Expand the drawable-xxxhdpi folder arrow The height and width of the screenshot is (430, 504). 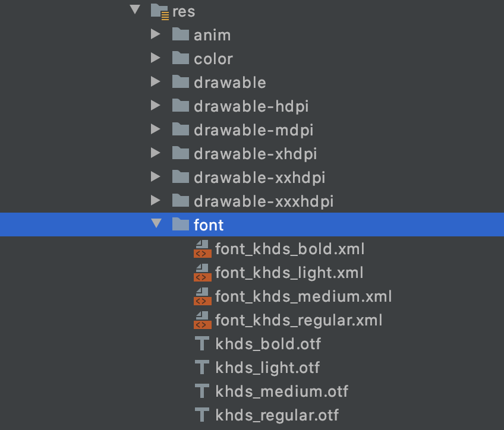click(x=156, y=200)
